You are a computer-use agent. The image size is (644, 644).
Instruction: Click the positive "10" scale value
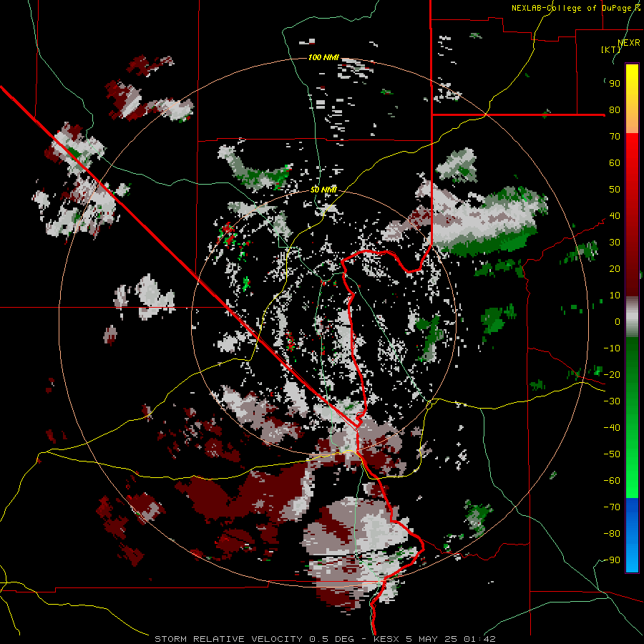pos(615,296)
